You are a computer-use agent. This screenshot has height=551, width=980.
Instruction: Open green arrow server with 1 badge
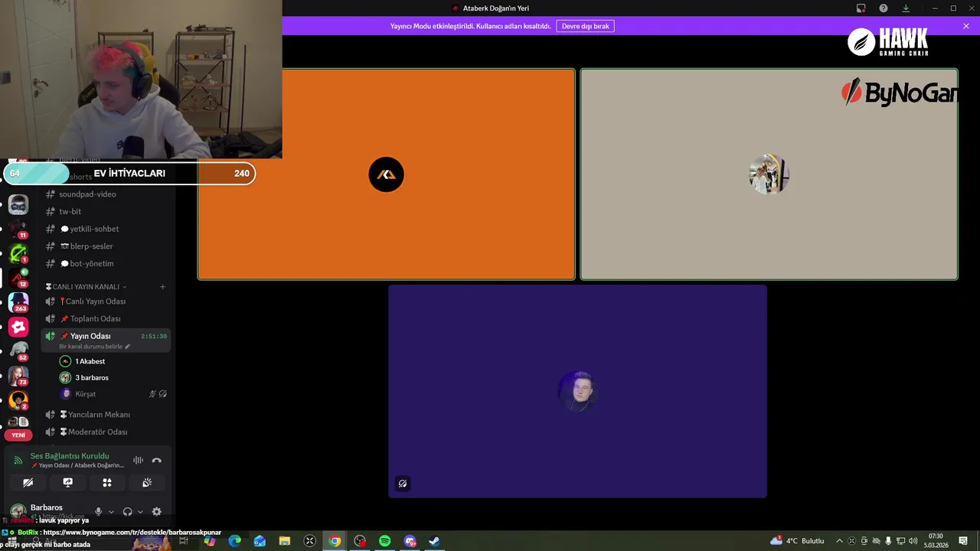(x=18, y=253)
